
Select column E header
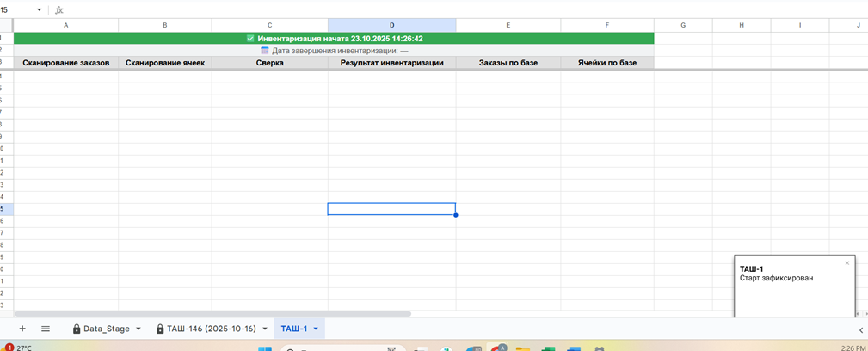(508, 25)
